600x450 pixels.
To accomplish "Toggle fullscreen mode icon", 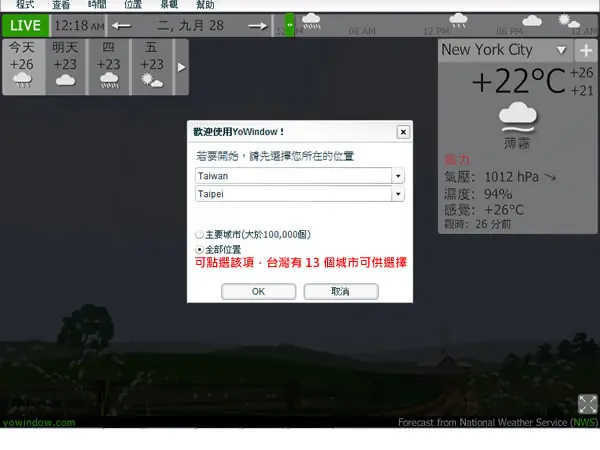I will click(587, 404).
